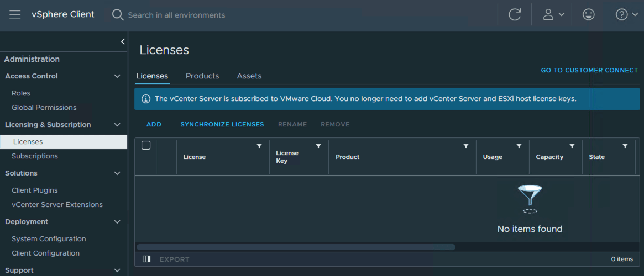Open the hamburger navigation menu
The width and height of the screenshot is (644, 276).
click(x=15, y=15)
